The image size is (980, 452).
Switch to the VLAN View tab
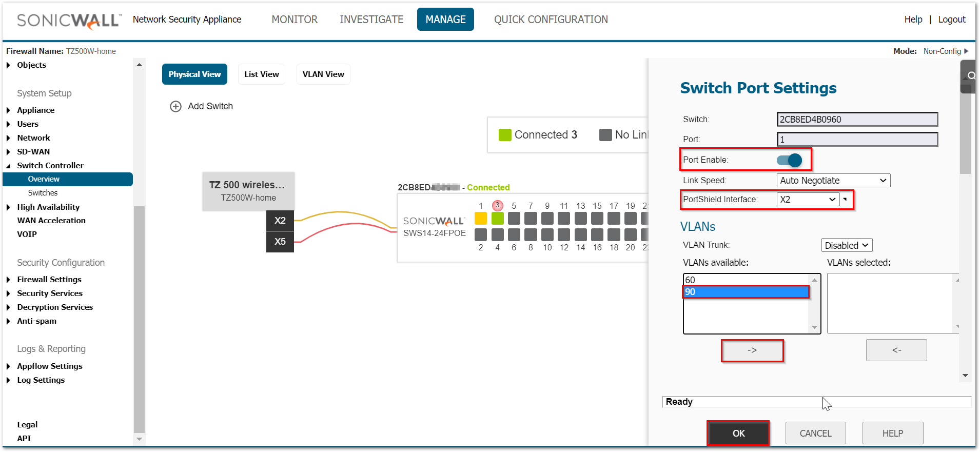[323, 74]
